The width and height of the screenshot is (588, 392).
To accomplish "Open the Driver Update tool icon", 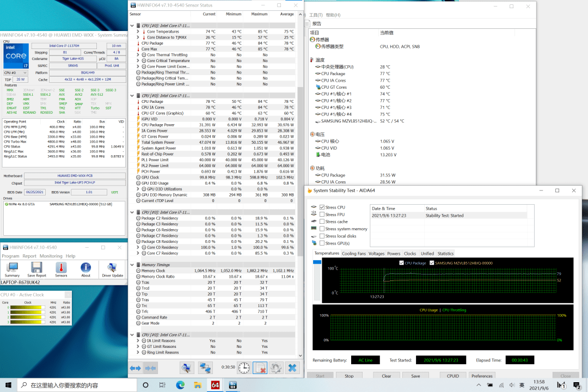I will [x=112, y=268].
